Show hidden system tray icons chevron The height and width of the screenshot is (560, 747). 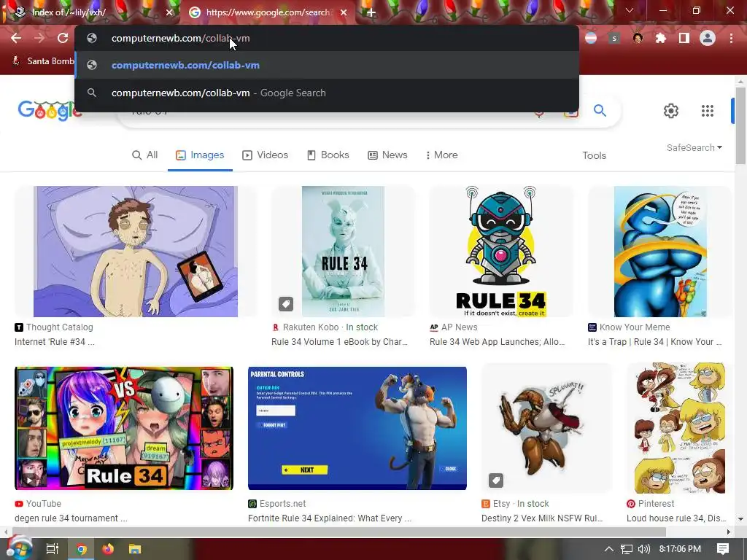coord(609,549)
